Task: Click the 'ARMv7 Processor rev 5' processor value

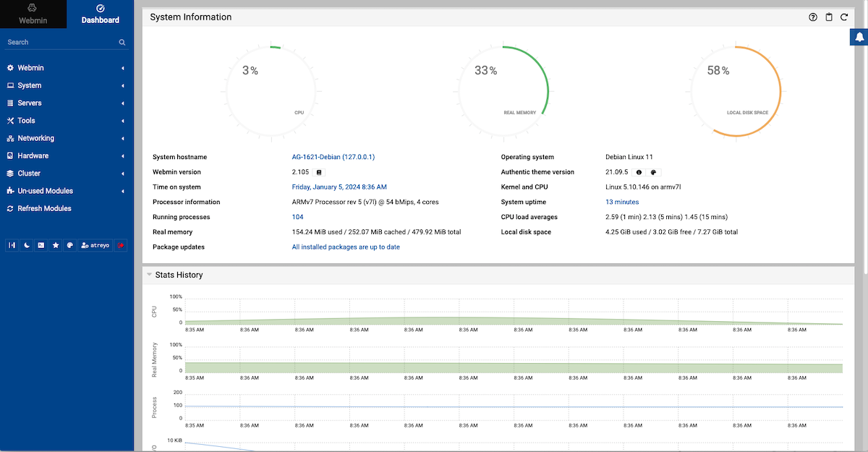Action: pyautogui.click(x=365, y=202)
